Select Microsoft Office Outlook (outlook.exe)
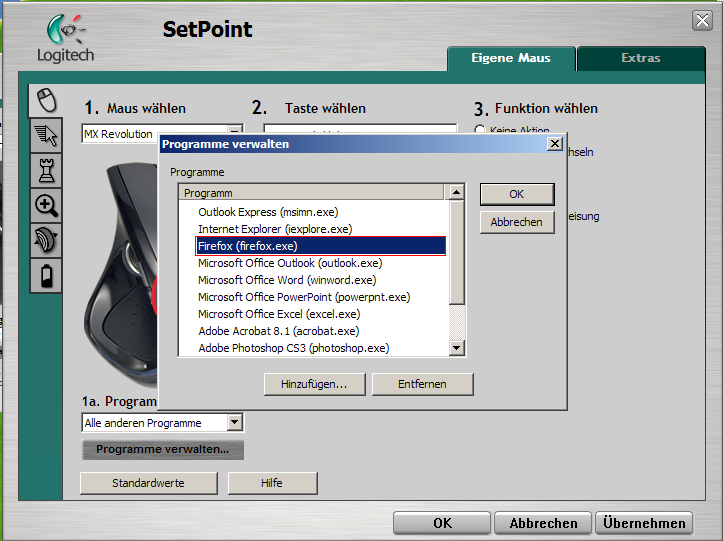 coord(290,263)
